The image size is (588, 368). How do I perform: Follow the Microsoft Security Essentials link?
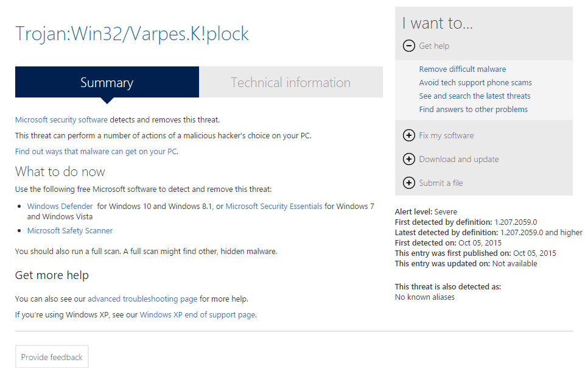(274, 206)
